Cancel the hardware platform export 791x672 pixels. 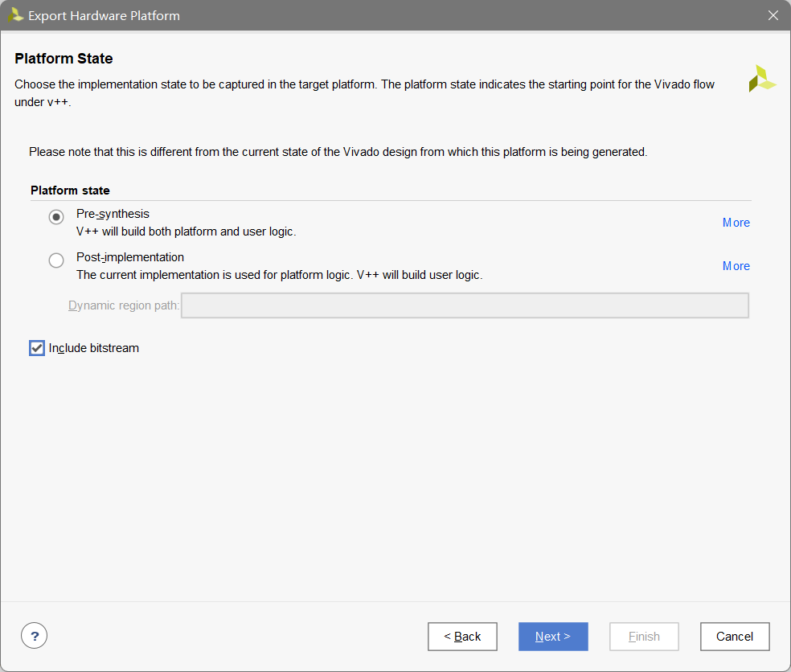735,637
